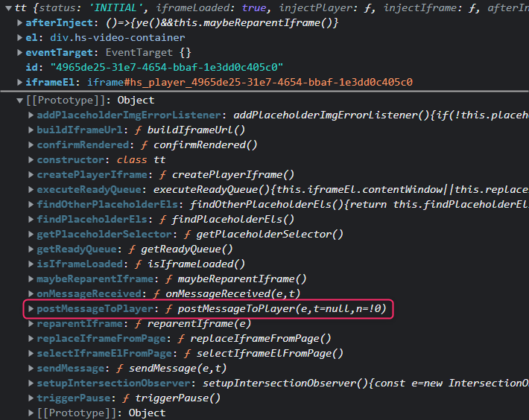Collapse the first [[Prototype]] Object arrow

click(x=19, y=100)
